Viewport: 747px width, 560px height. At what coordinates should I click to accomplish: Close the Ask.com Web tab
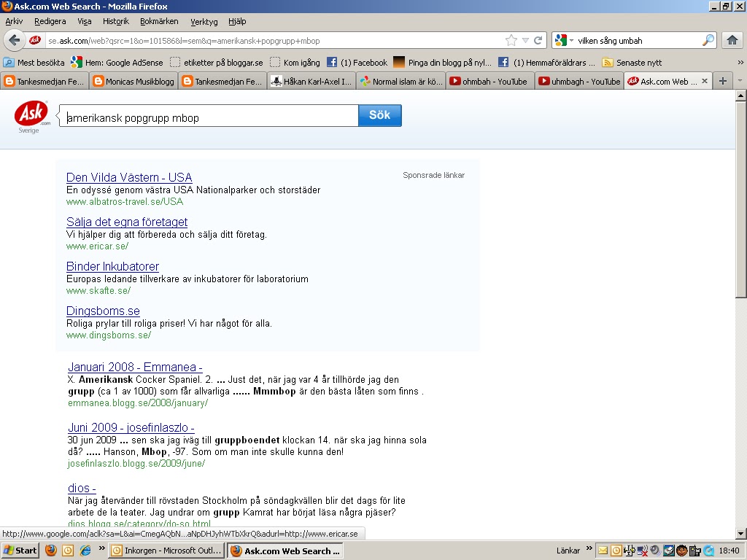(705, 81)
